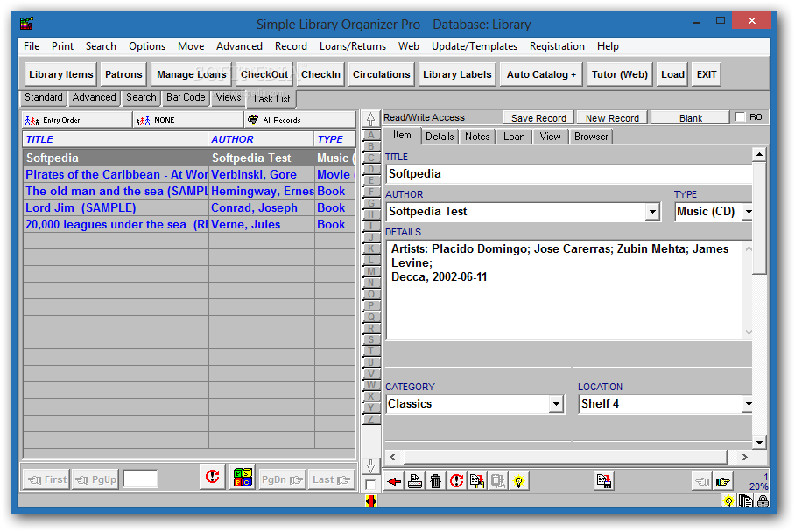795x532 pixels.
Task: Click the AUTHOR column header
Action: (x=261, y=139)
